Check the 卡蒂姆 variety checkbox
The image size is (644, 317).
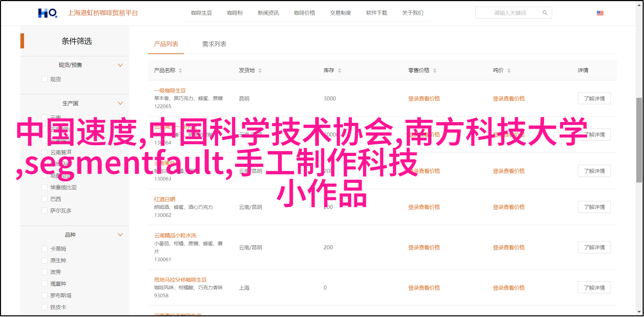tap(44, 249)
